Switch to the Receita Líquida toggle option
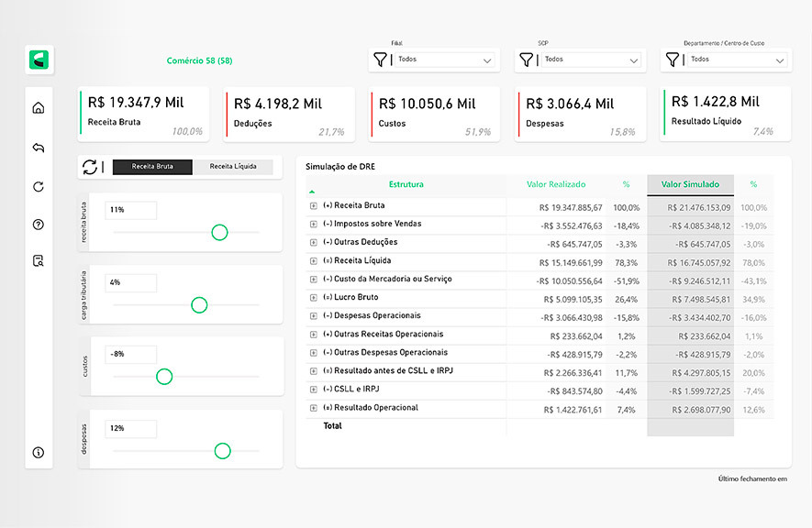The height and width of the screenshot is (528, 812). point(234,167)
